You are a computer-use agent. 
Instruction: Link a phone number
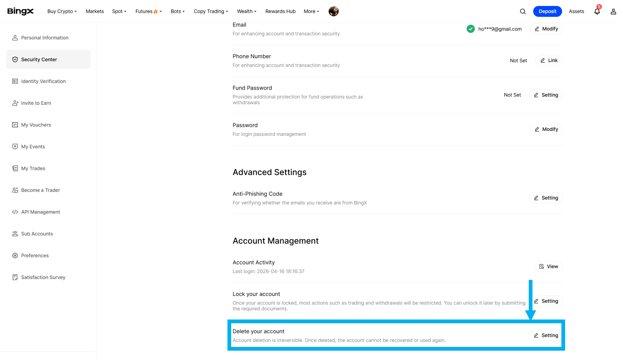(549, 60)
